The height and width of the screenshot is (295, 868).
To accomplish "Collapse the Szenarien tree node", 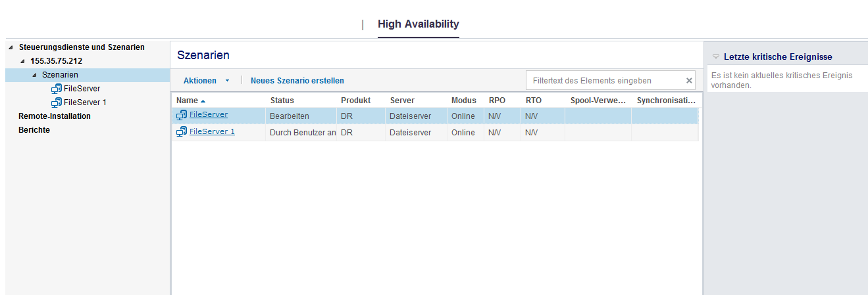I will tap(34, 75).
